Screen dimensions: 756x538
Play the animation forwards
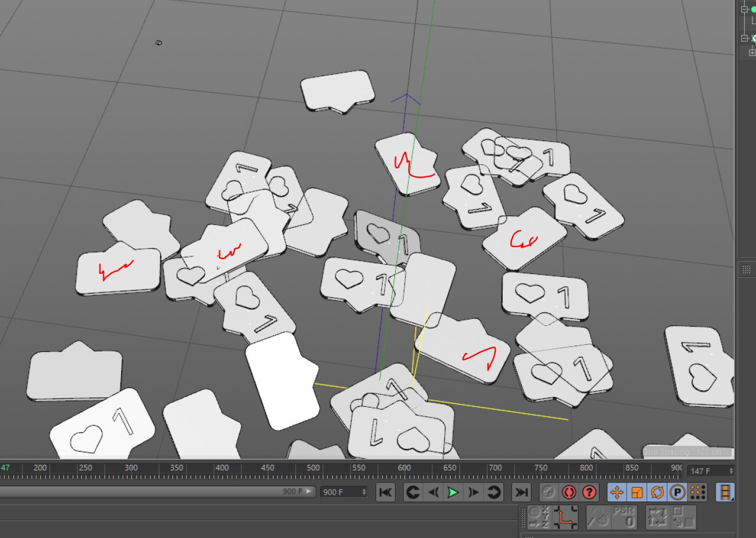[x=453, y=492]
